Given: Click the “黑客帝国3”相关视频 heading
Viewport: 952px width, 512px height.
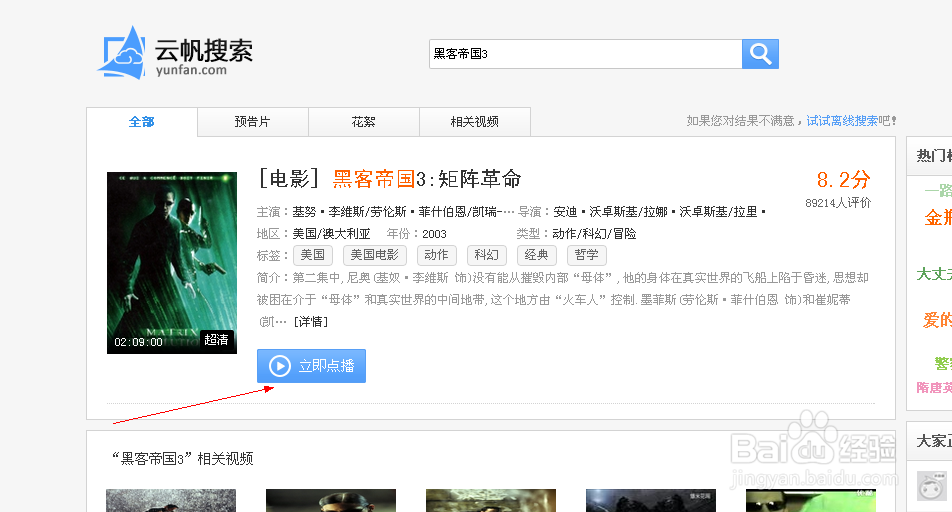Looking at the screenshot, I should click(x=182, y=459).
